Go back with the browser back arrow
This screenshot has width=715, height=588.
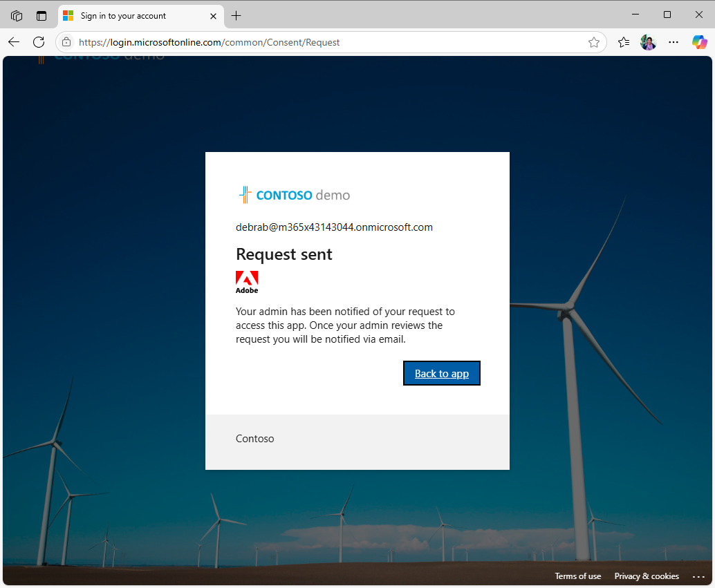click(14, 42)
